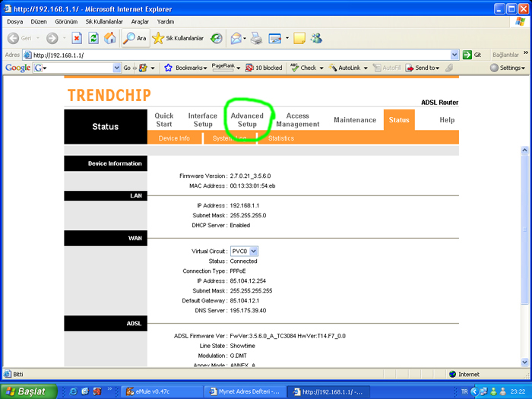The image size is (532, 399).
Task: Select the WAN IP address 85.104.12.254
Action: [x=248, y=281]
